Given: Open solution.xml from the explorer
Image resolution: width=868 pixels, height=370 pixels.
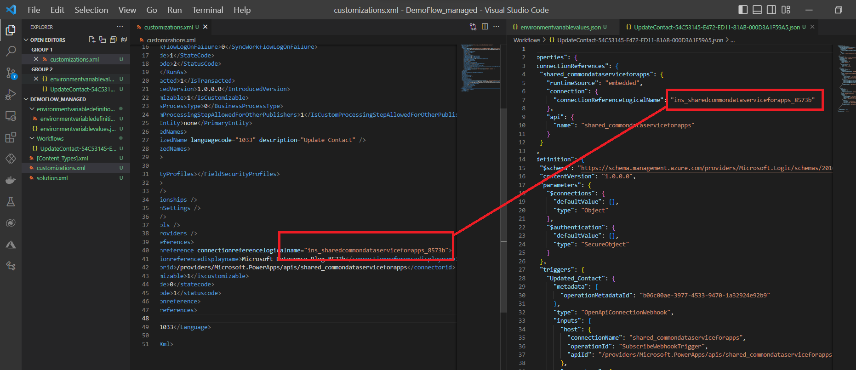Looking at the screenshot, I should coord(52,178).
